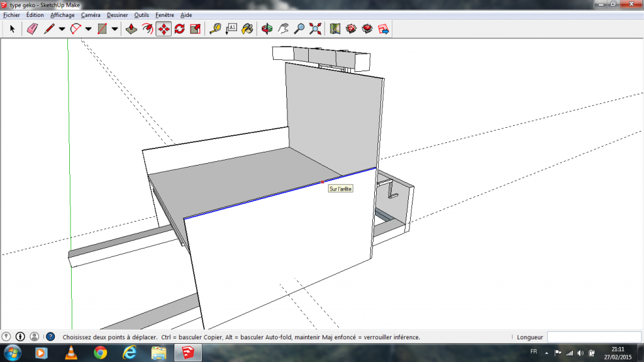This screenshot has height=362, width=644.
Task: Open the Fenêtre menu
Action: point(165,15)
